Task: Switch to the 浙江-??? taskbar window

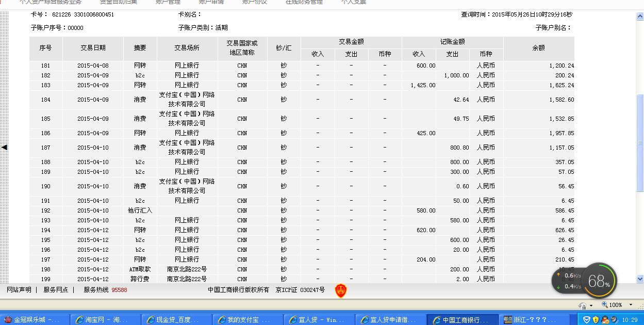Action: tap(534, 320)
